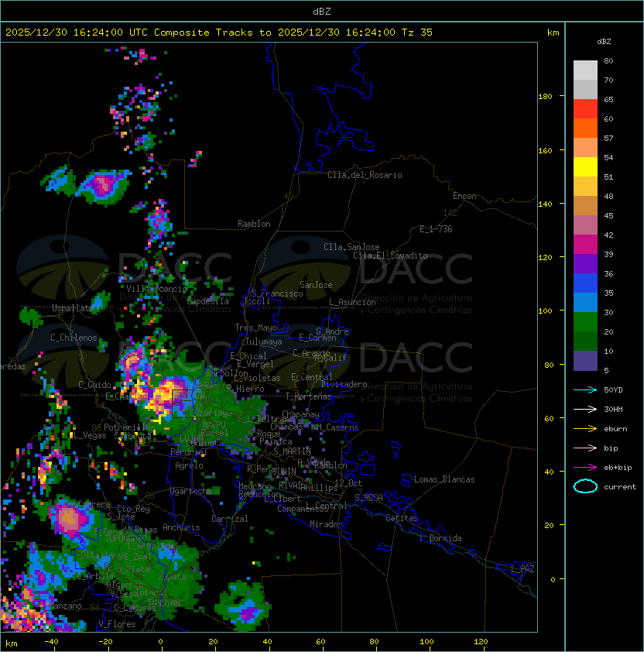Screen dimensions: 644x652
Task: Click the Clla.El_Cavadito map label
Action: point(390,256)
